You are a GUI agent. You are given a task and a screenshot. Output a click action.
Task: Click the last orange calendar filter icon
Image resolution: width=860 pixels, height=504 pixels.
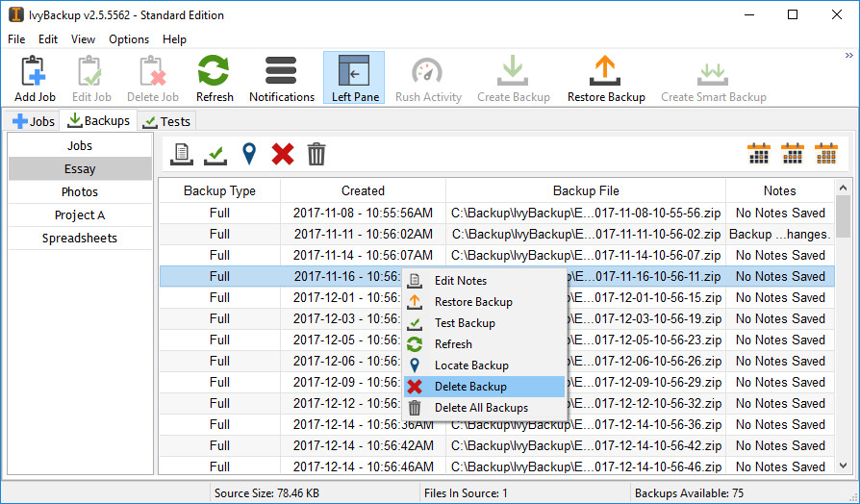pos(826,154)
